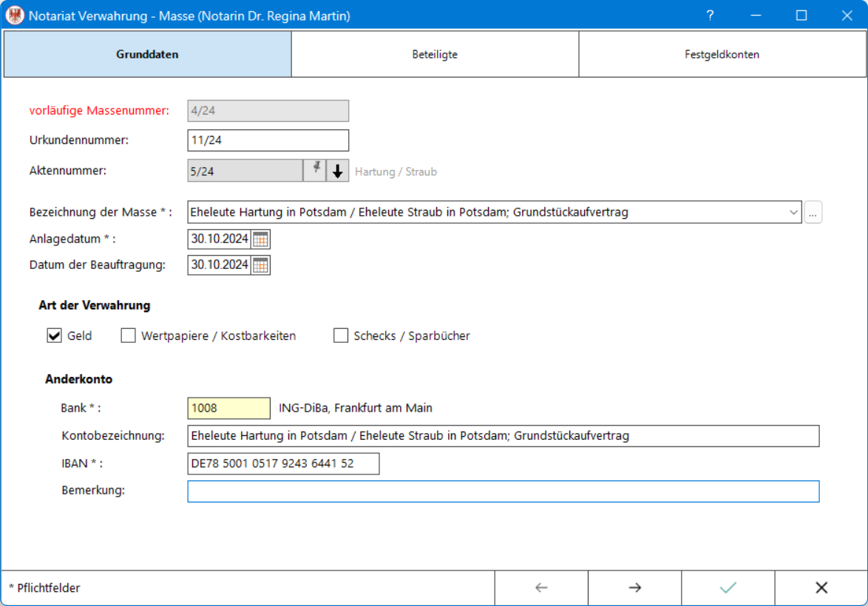The width and height of the screenshot is (868, 606).
Task: Uncheck the Geld checkbox
Action: tap(54, 336)
